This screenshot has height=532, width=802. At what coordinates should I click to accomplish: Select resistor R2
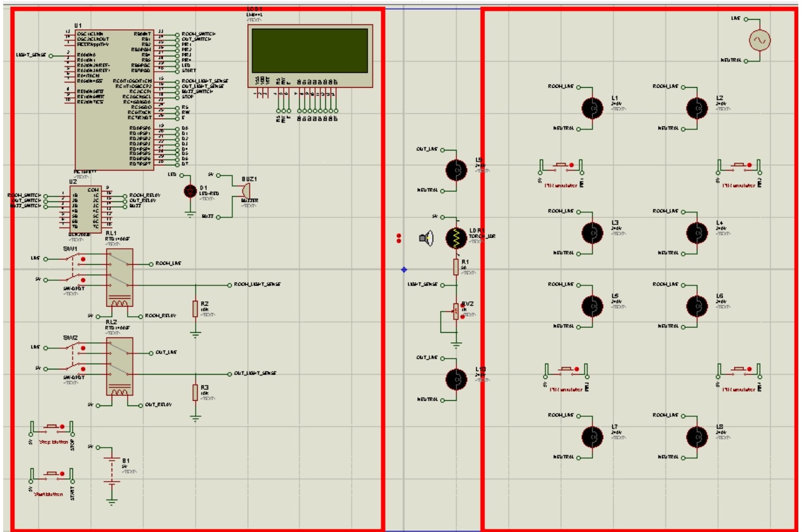point(196,309)
